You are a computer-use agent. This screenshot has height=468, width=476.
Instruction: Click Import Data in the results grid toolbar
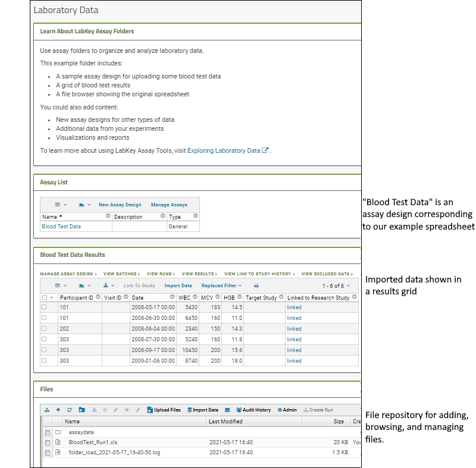coord(178,285)
